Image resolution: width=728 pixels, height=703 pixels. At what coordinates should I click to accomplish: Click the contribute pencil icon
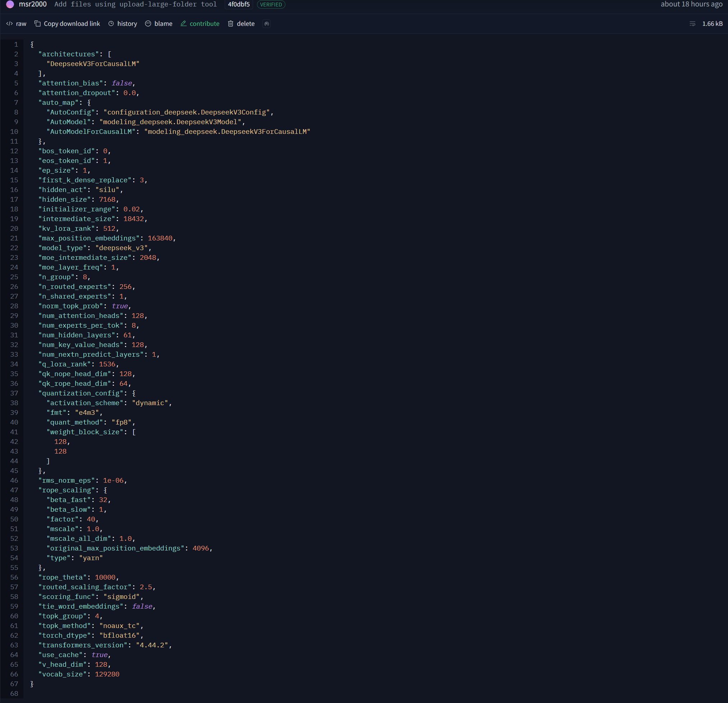point(183,24)
